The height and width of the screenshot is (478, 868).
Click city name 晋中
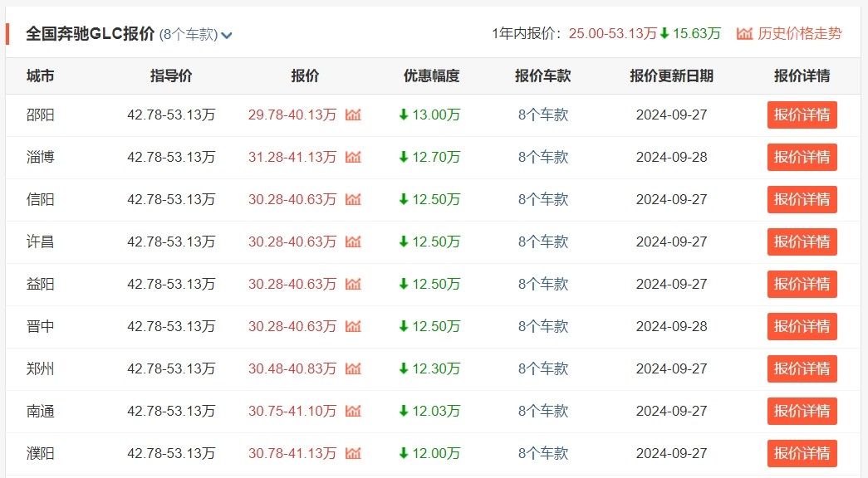41,326
